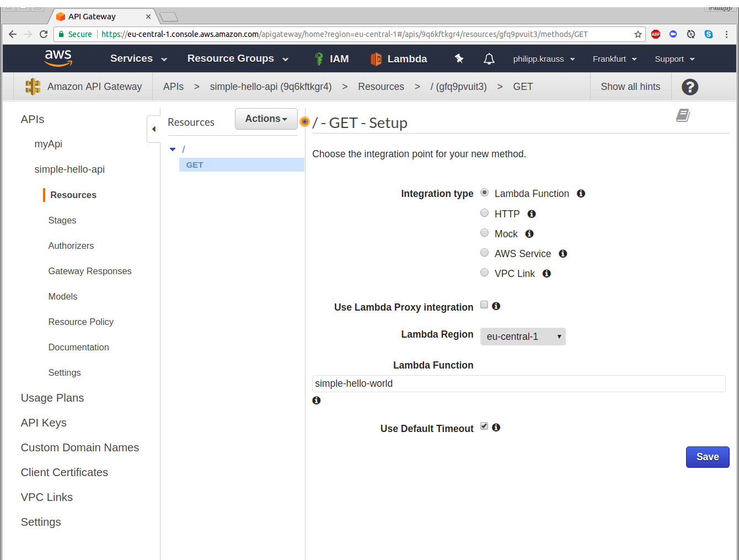Open the Actions dropdown menu
The image size is (739, 560).
266,119
